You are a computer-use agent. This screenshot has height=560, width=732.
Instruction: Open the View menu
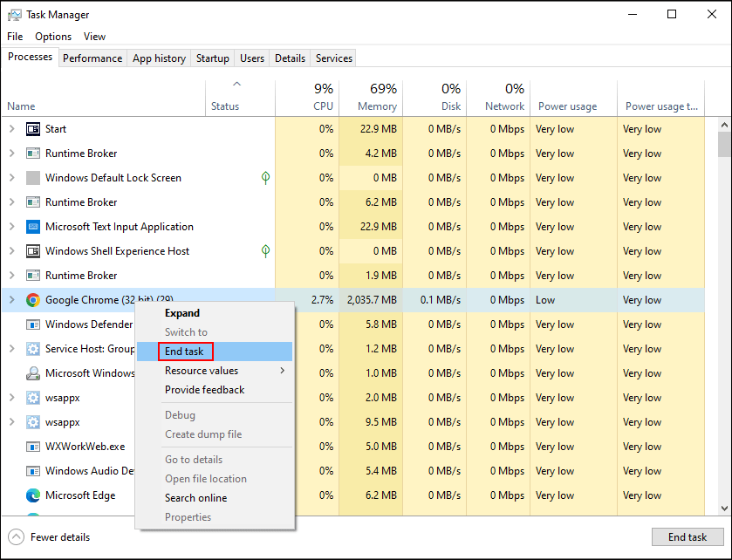click(x=94, y=37)
